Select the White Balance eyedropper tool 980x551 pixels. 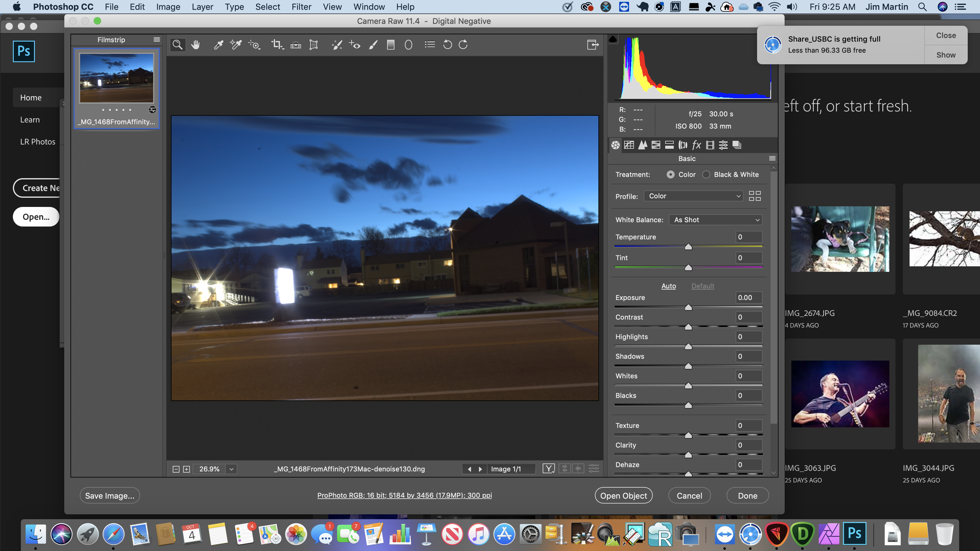click(218, 44)
